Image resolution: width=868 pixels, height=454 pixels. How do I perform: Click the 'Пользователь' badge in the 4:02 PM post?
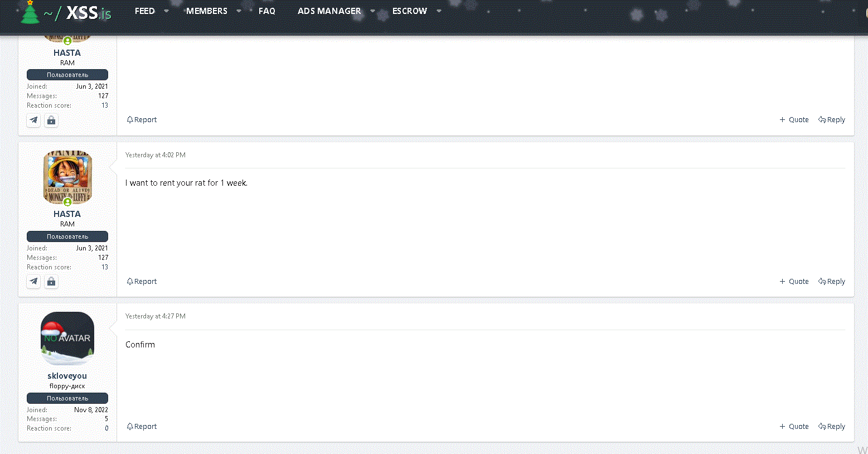point(67,236)
